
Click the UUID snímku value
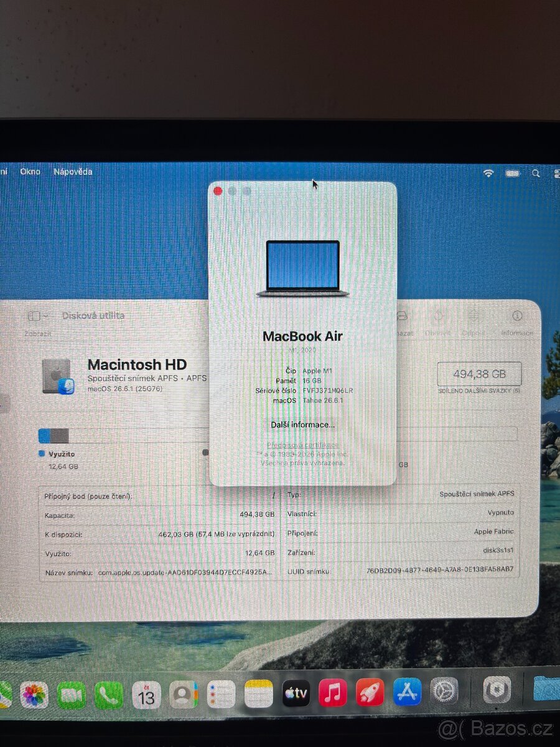click(440, 570)
